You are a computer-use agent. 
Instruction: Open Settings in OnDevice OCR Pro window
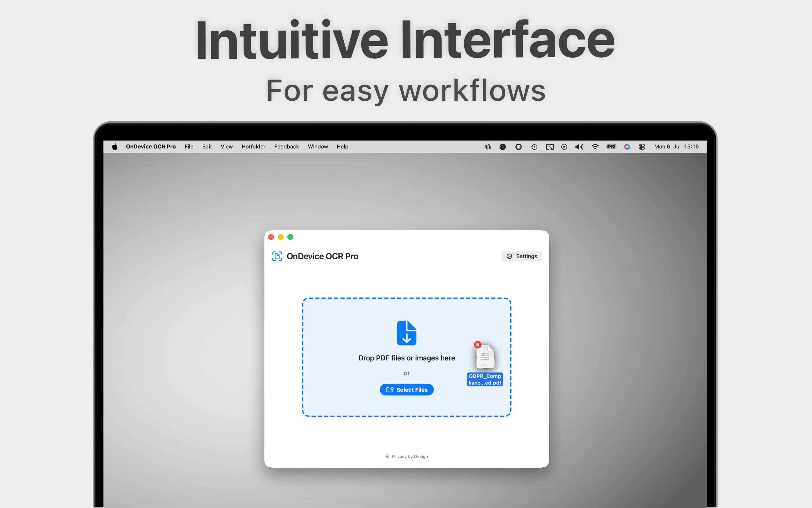click(x=521, y=256)
